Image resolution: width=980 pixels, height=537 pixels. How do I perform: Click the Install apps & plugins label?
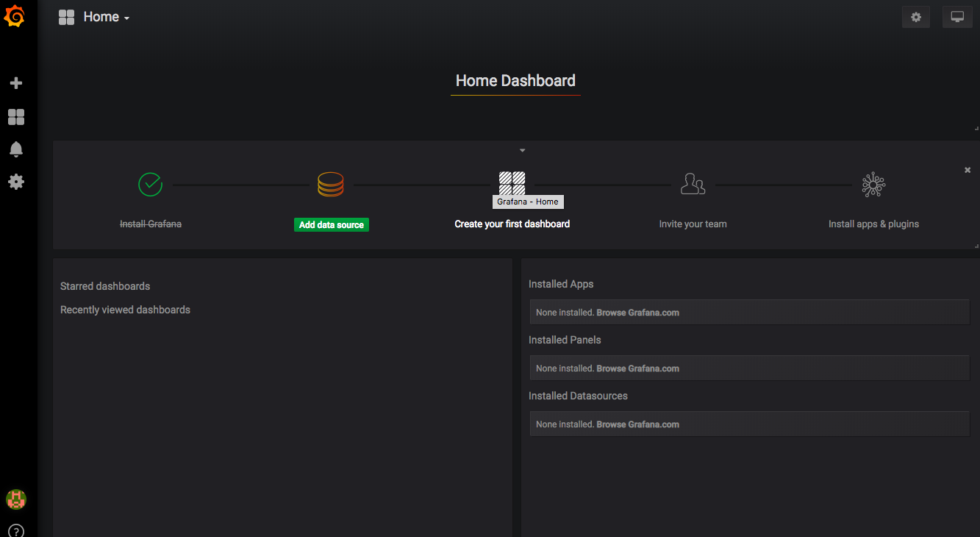point(873,224)
